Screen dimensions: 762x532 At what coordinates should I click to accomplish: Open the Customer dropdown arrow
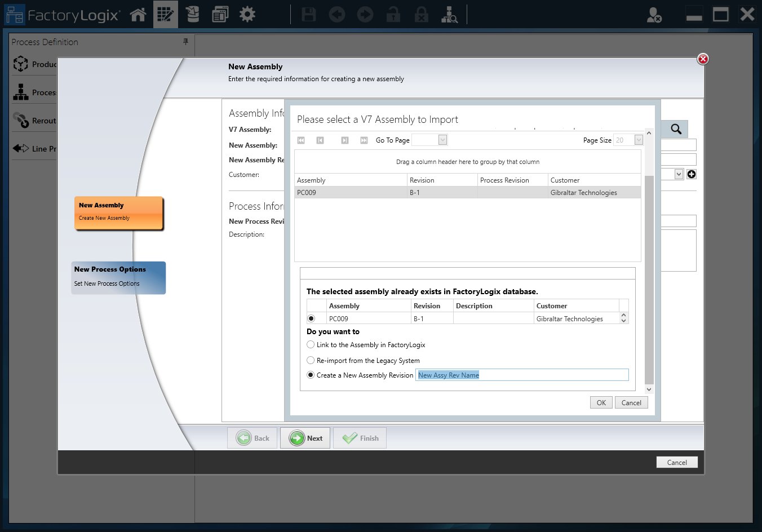tap(679, 174)
